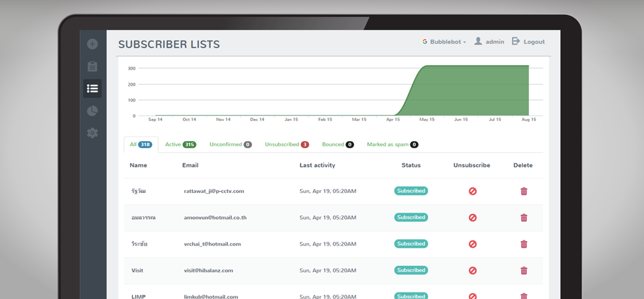Switch to the Unsubscribed tab
The height and width of the screenshot is (299, 644).
[287, 144]
